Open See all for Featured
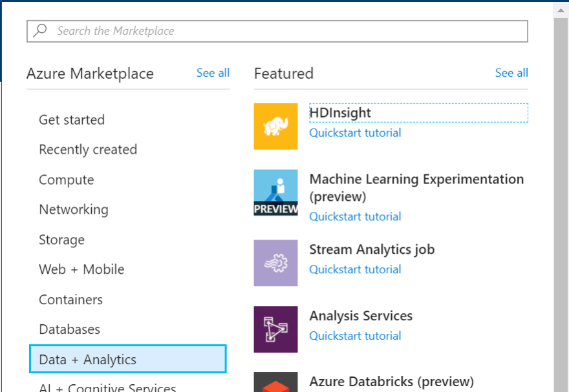 point(511,73)
